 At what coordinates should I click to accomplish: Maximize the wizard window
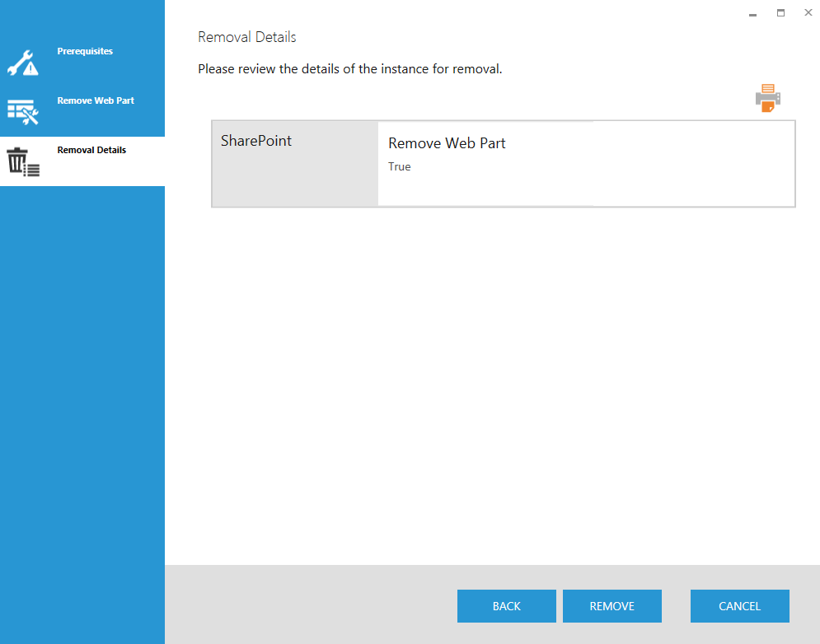780,13
